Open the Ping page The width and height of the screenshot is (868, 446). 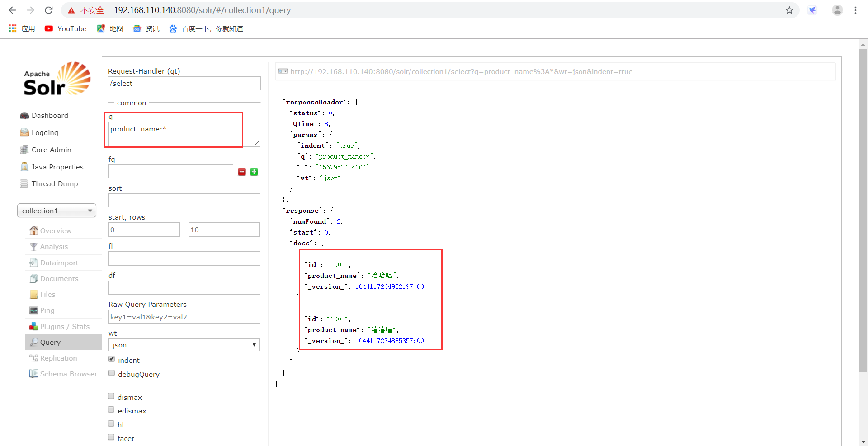click(x=47, y=310)
